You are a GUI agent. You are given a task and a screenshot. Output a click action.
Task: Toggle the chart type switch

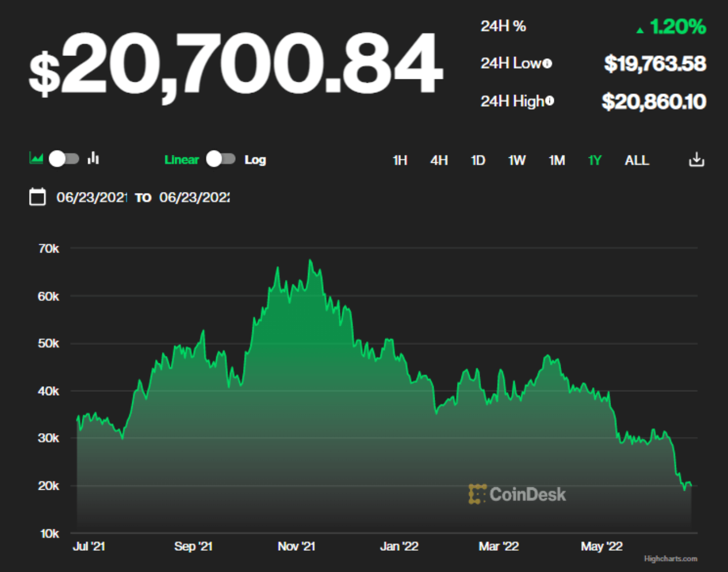point(64,159)
